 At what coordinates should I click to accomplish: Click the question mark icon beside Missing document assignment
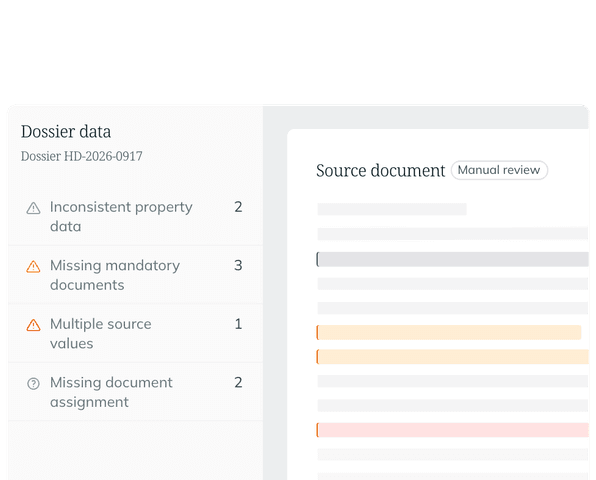tap(33, 383)
